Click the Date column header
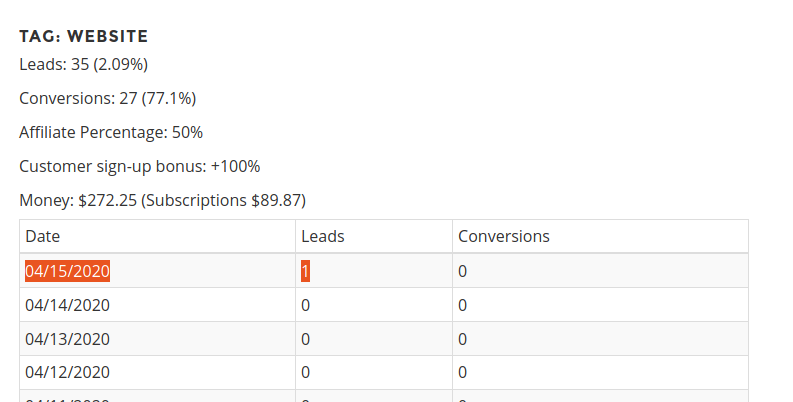 (x=43, y=236)
